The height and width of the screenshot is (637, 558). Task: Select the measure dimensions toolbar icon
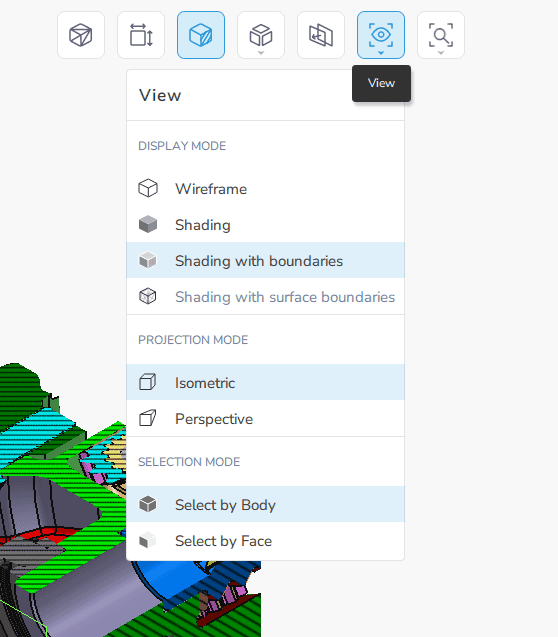click(141, 35)
